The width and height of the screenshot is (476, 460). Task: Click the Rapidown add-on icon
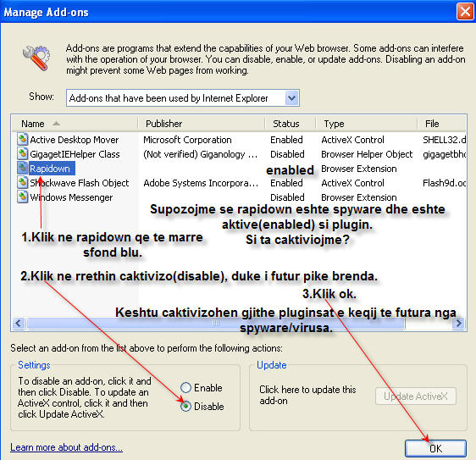click(22, 169)
